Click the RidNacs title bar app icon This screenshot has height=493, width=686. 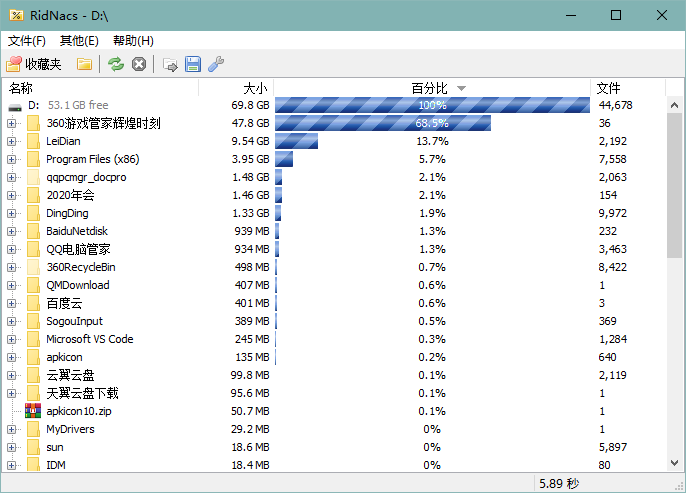pos(16,16)
